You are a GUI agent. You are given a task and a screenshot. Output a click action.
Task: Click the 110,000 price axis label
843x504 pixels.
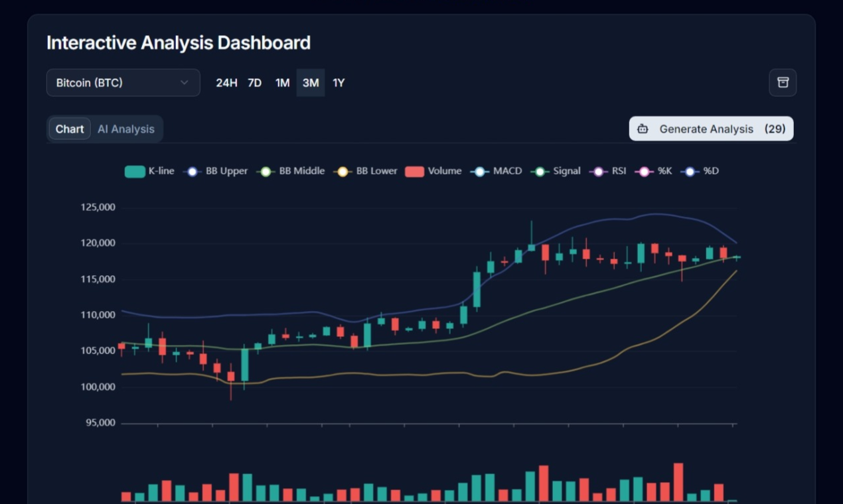click(98, 315)
